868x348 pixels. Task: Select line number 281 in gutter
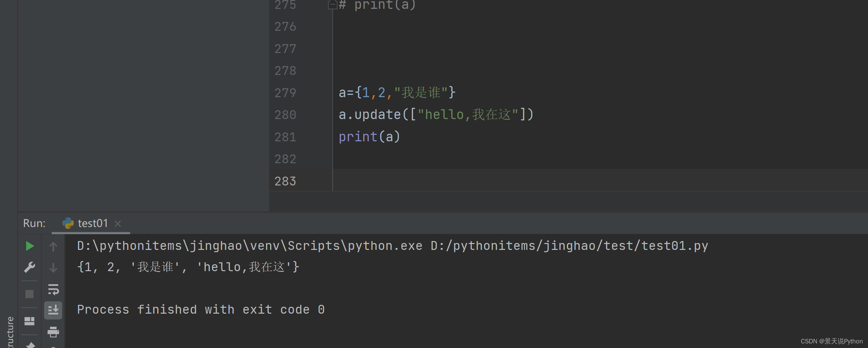[285, 137]
